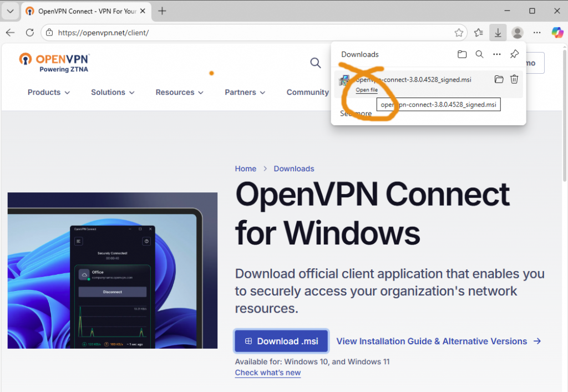The image size is (568, 392).
Task: Click the address bar URL field
Action: pyautogui.click(x=250, y=33)
